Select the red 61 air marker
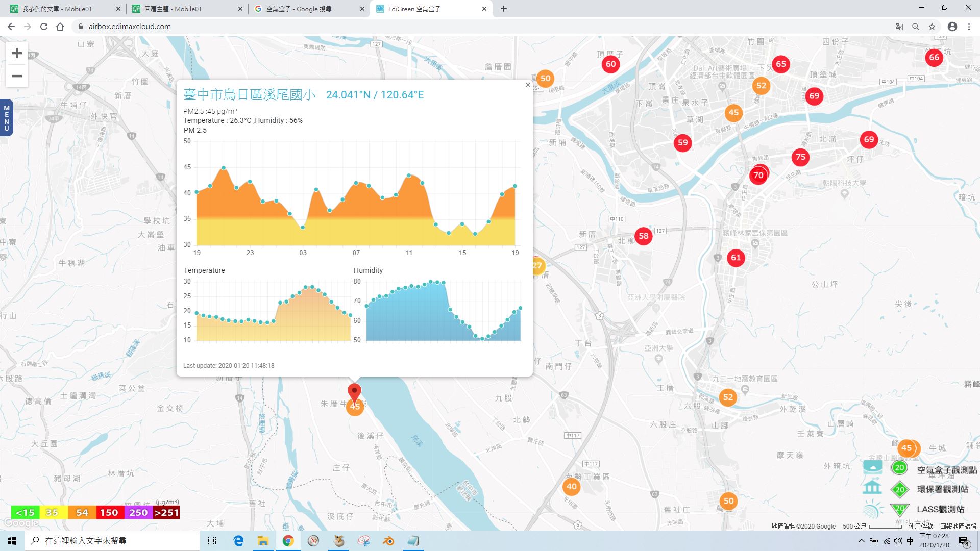The image size is (980, 551). [736, 258]
